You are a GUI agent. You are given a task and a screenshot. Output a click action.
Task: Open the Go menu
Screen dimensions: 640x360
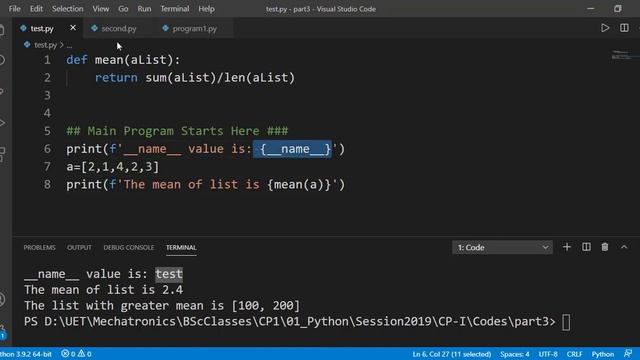tap(123, 9)
